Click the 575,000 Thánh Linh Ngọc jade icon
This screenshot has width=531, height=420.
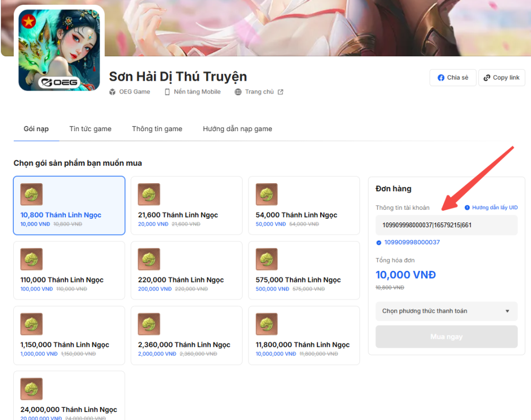(x=267, y=259)
